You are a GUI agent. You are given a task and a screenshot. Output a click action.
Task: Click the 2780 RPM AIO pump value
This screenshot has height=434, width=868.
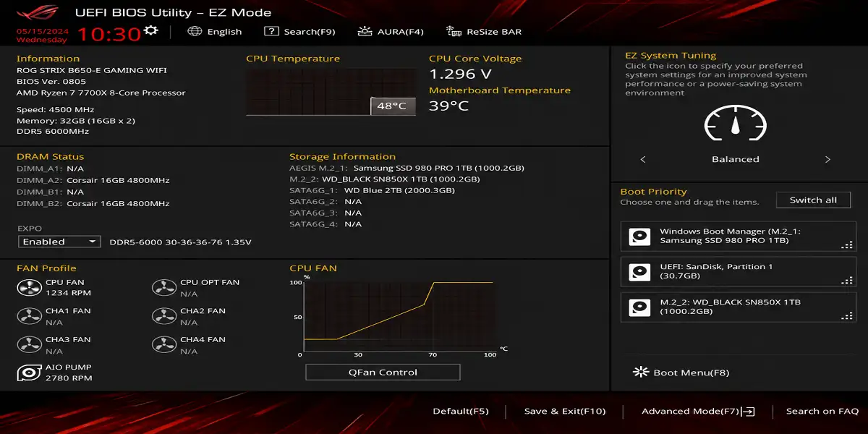[x=69, y=378]
